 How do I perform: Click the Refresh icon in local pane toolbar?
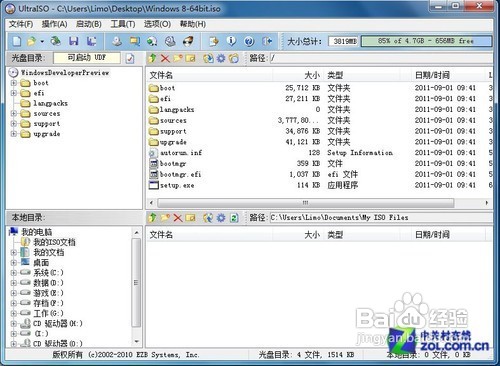(234, 218)
